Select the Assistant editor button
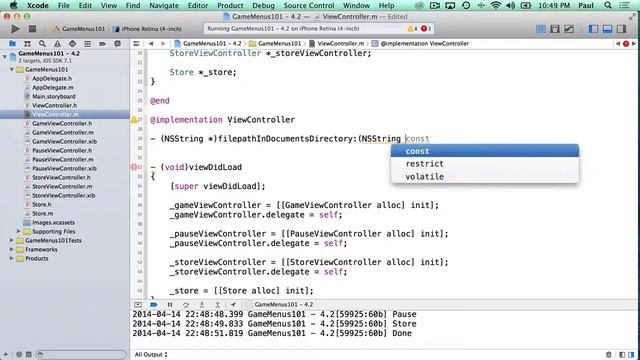The height and width of the screenshot is (360, 640). pyautogui.click(x=555, y=29)
